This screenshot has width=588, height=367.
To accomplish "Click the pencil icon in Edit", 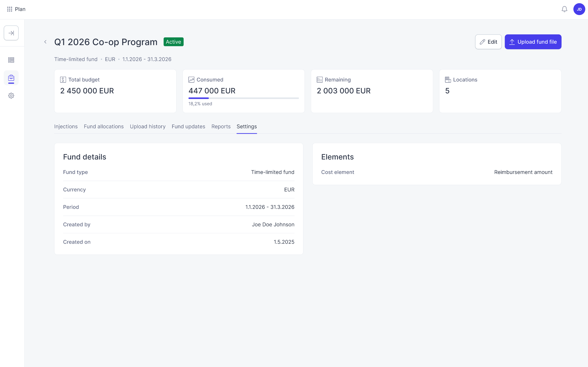I will click(x=482, y=42).
